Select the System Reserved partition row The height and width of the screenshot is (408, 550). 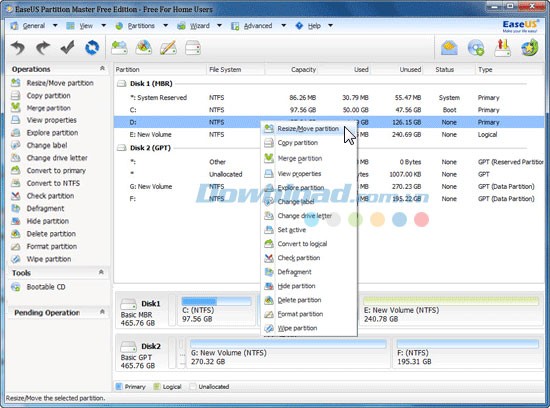[329, 98]
